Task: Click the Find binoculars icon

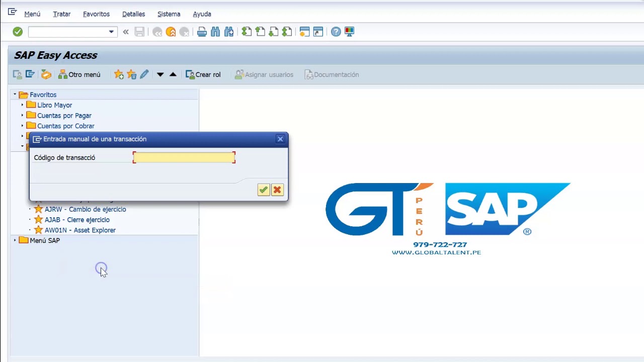Action: [215, 32]
